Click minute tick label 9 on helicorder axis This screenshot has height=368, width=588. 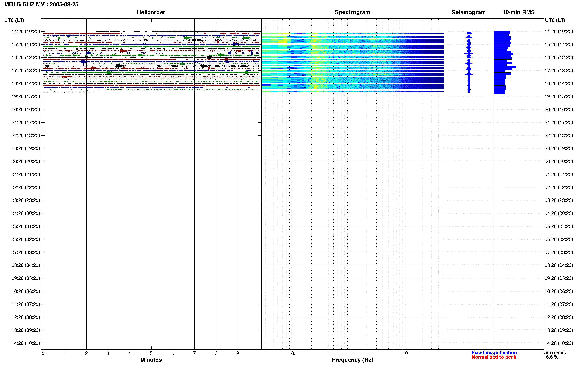238,353
